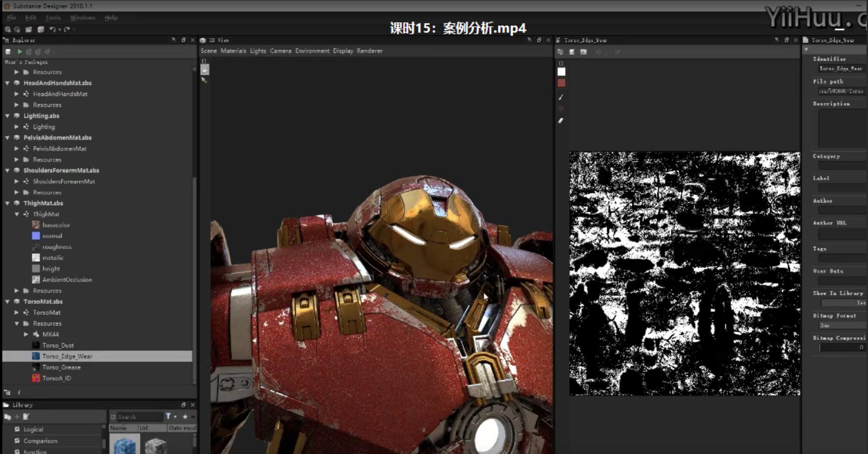
Task: Select the clone stamp tool in 2D view
Action: [561, 109]
